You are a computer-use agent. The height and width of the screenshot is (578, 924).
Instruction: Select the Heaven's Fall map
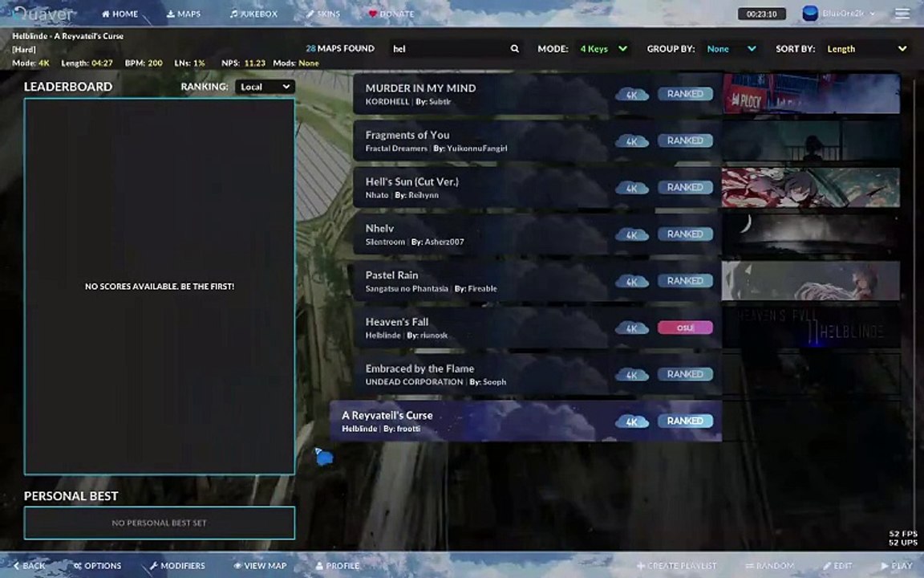pyautogui.click(x=537, y=328)
